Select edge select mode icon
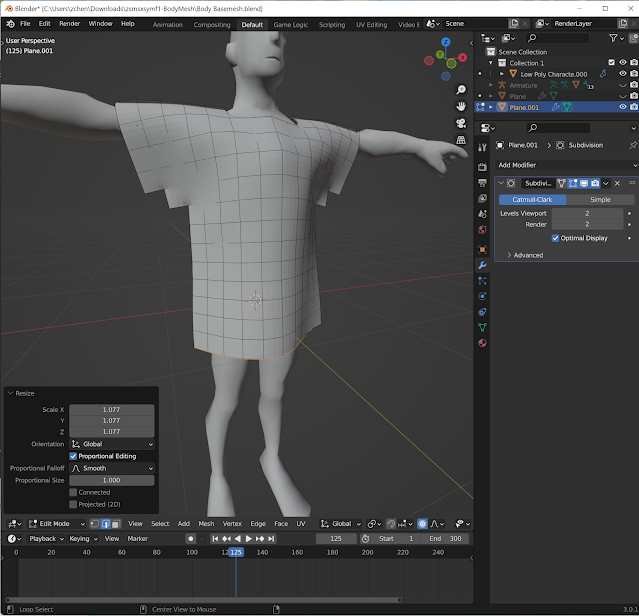This screenshot has height=616, width=639. coord(105,523)
